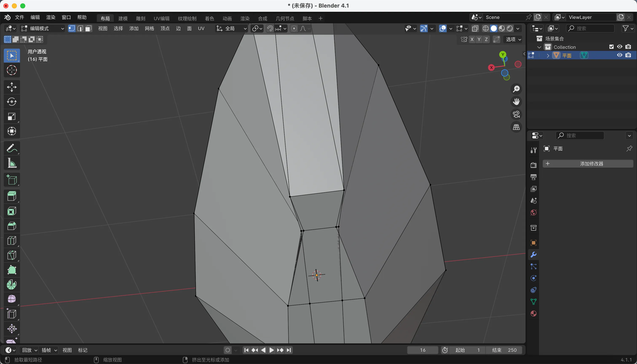The image size is (637, 364).
Task: Open the 编辑模式 mode dropdown
Action: coord(43,28)
